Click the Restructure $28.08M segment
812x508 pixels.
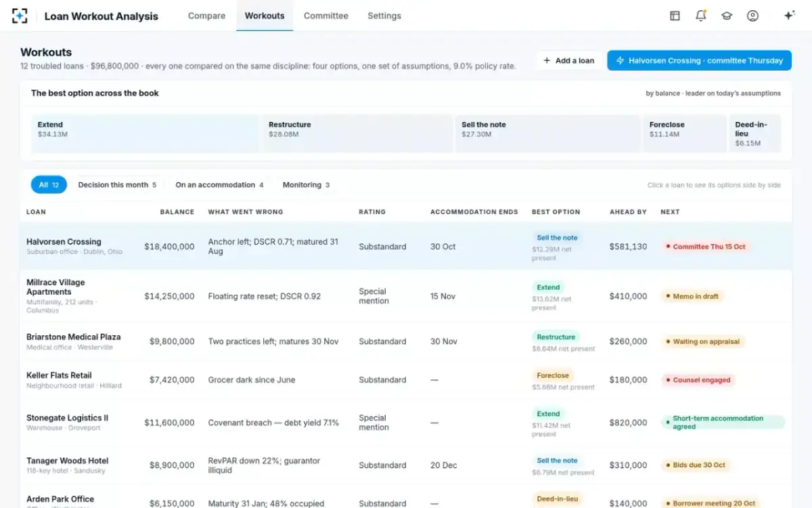(357, 133)
